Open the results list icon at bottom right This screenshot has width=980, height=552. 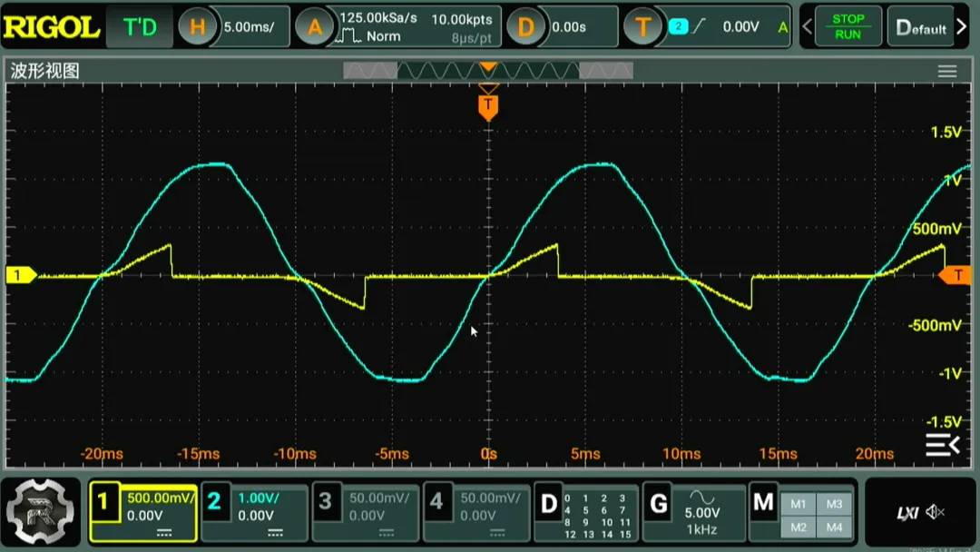(942, 445)
